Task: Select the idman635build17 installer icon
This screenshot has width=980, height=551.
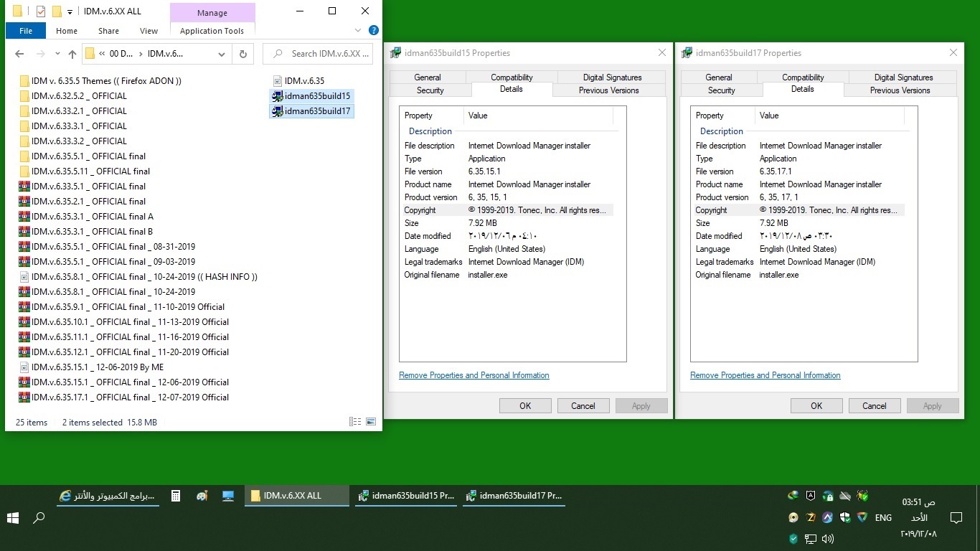Action: [x=278, y=111]
